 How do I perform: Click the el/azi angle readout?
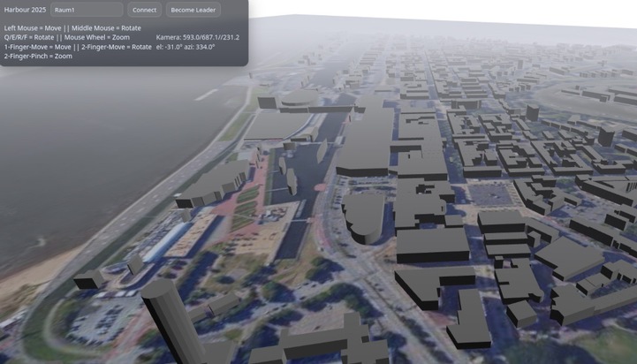pyautogui.click(x=186, y=47)
